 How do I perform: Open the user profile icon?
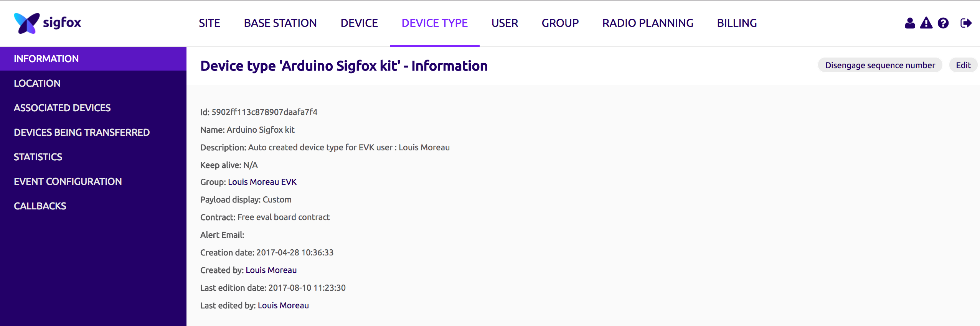pos(910,23)
